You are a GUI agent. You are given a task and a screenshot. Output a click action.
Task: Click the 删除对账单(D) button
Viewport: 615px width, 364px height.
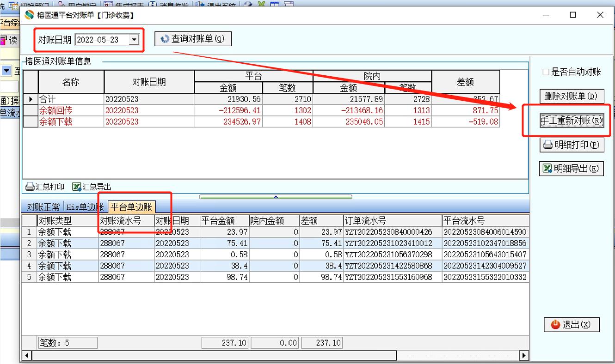point(572,97)
